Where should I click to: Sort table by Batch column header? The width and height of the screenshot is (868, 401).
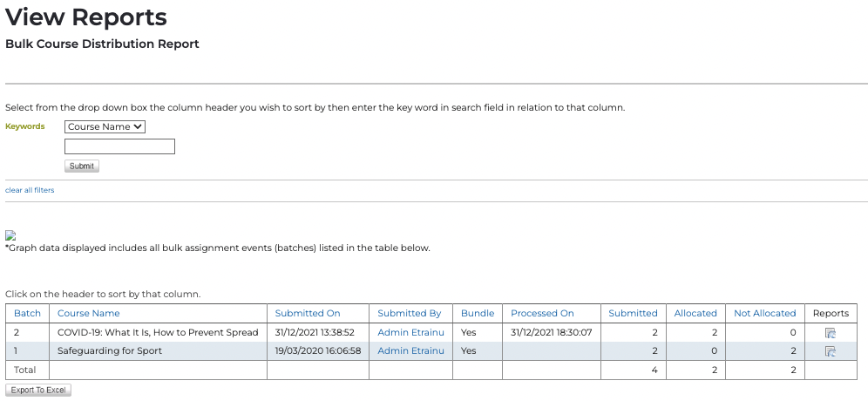tap(27, 313)
